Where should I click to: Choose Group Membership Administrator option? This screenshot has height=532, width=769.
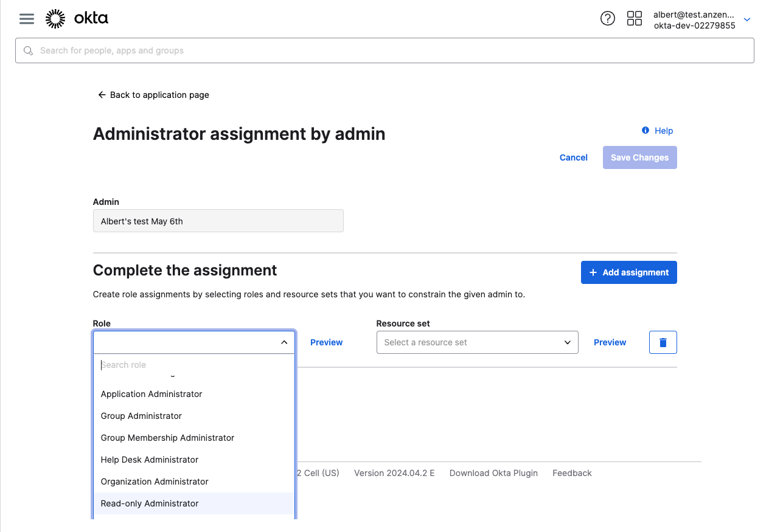coord(167,438)
